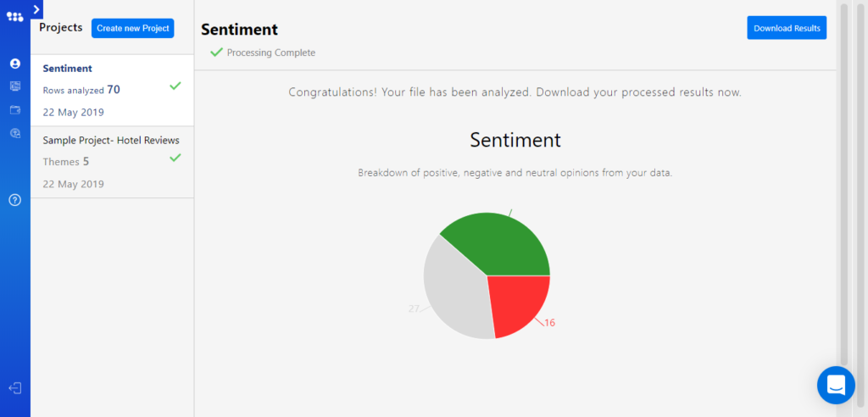Click the green checkmark on Sentiment project
Image resolution: width=868 pixels, height=417 pixels.
tap(175, 86)
